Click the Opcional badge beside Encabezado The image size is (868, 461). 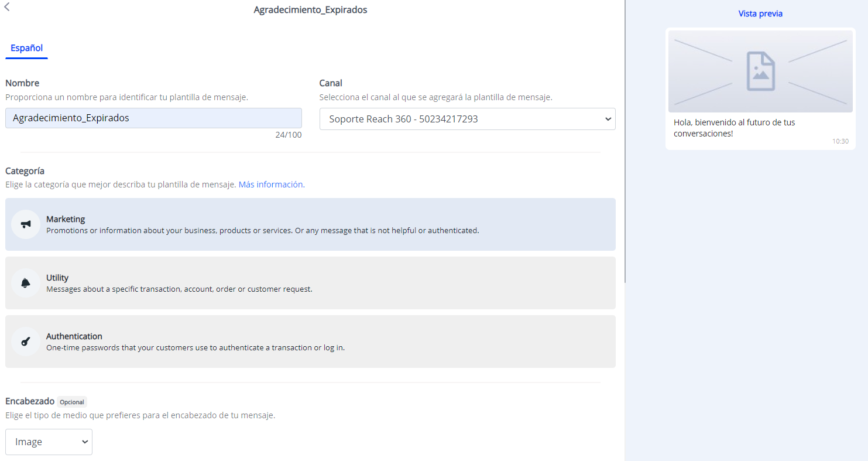72,402
